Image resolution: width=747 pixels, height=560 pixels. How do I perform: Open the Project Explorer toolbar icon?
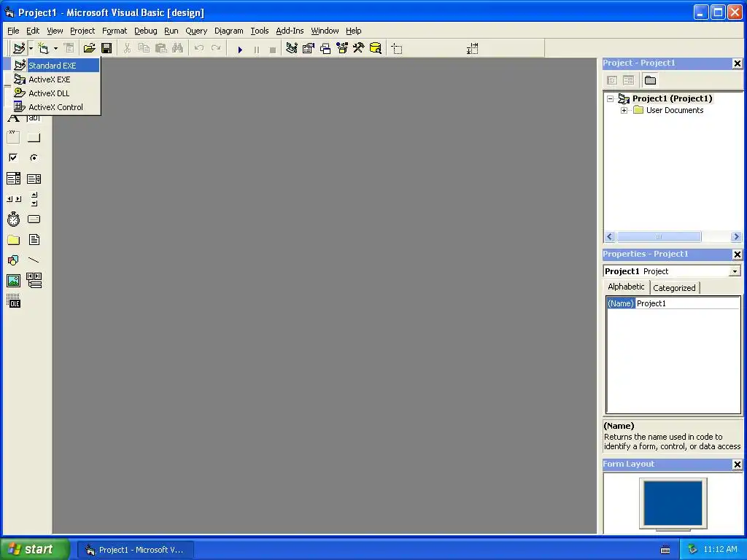coord(292,48)
